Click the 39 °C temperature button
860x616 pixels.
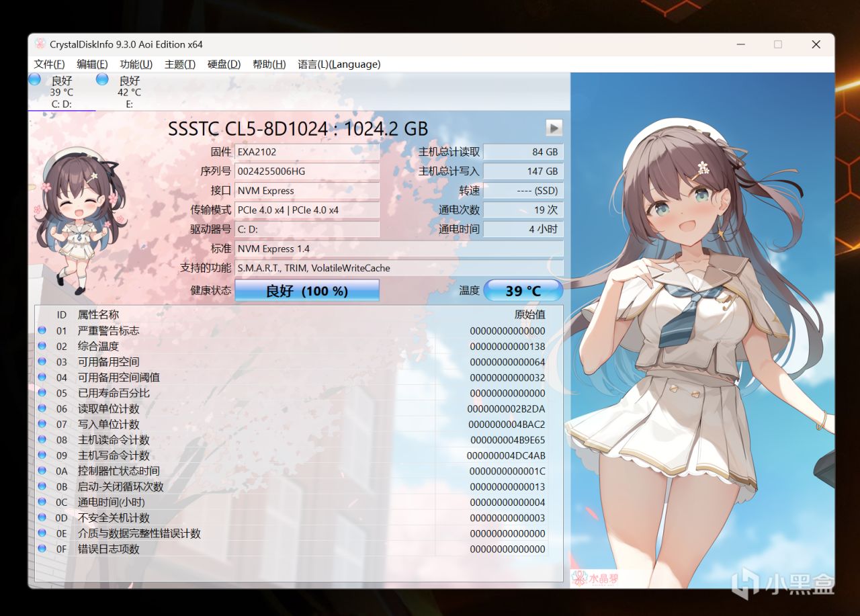(523, 291)
